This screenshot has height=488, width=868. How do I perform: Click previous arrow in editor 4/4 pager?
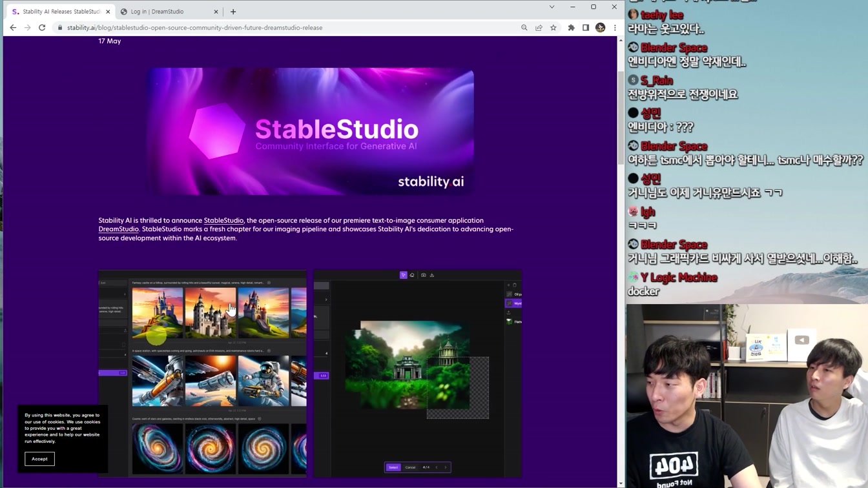(x=437, y=467)
